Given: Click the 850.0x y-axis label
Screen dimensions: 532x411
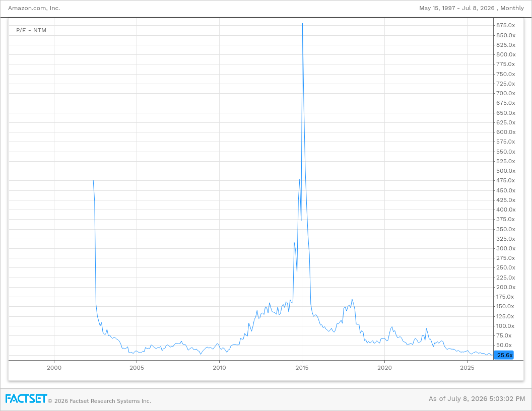Looking at the screenshot, I should pos(506,35).
